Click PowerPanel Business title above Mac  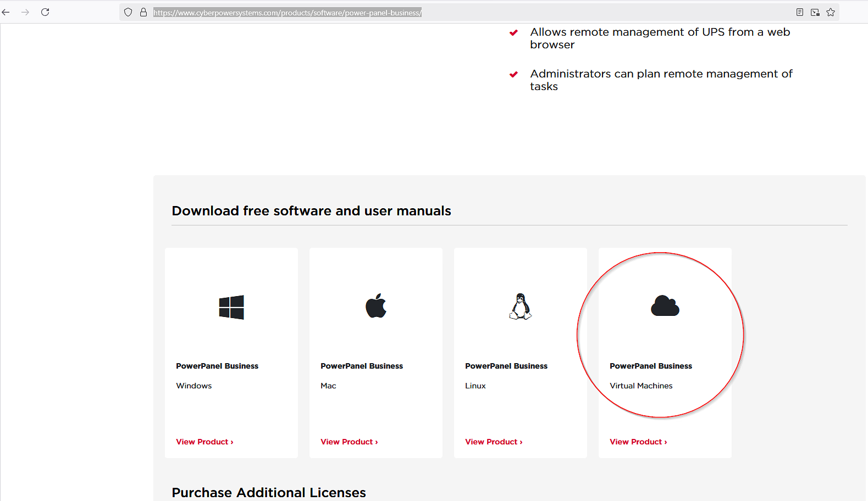click(x=362, y=366)
